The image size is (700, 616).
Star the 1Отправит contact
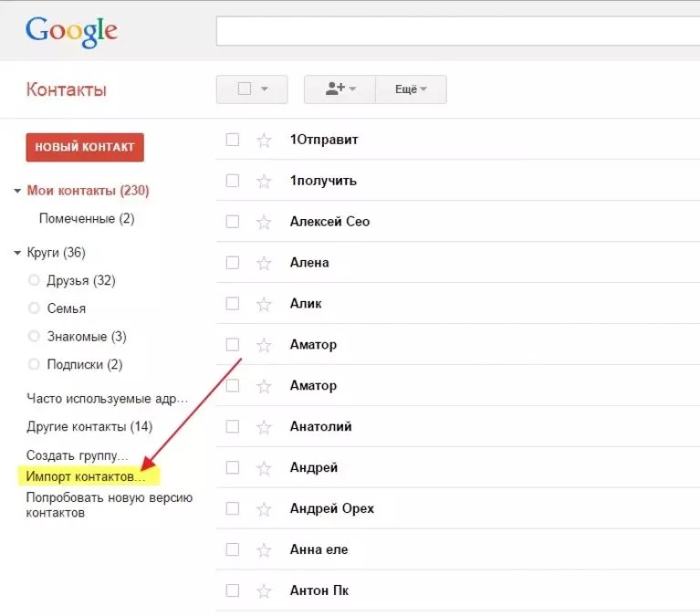click(264, 141)
